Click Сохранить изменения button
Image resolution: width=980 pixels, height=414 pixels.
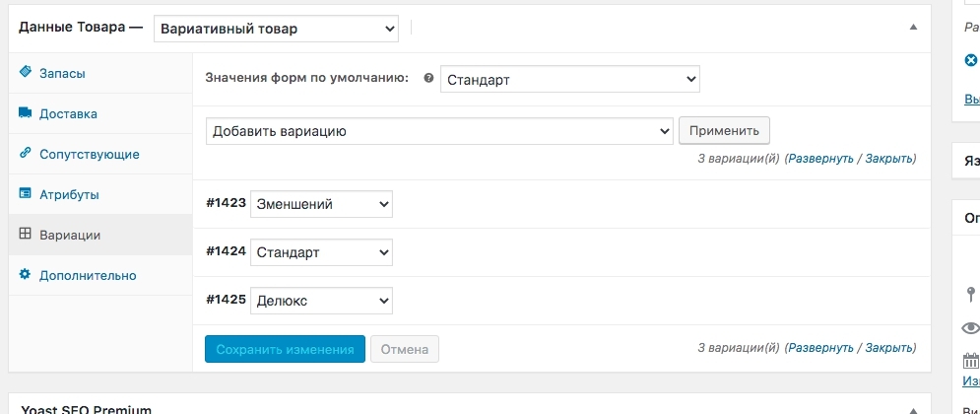click(x=285, y=349)
